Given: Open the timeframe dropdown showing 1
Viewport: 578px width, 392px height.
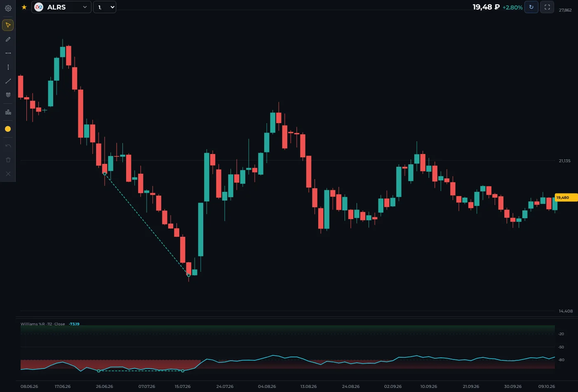Looking at the screenshot, I should (105, 7).
